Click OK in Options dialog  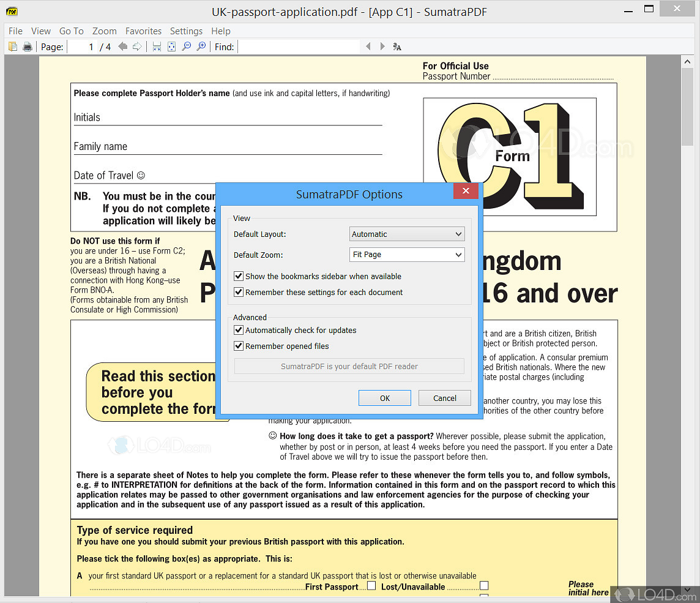(385, 398)
